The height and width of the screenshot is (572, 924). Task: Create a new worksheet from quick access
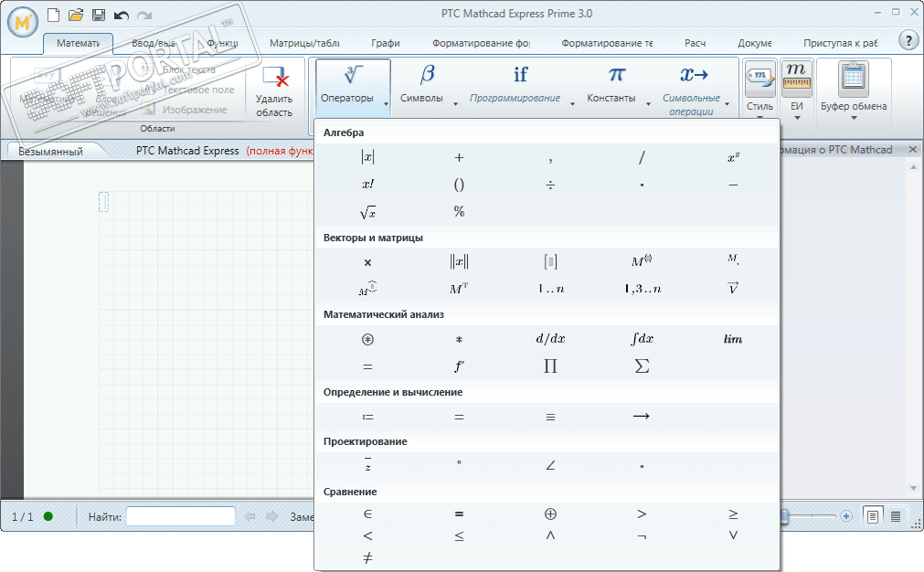pyautogui.click(x=53, y=16)
